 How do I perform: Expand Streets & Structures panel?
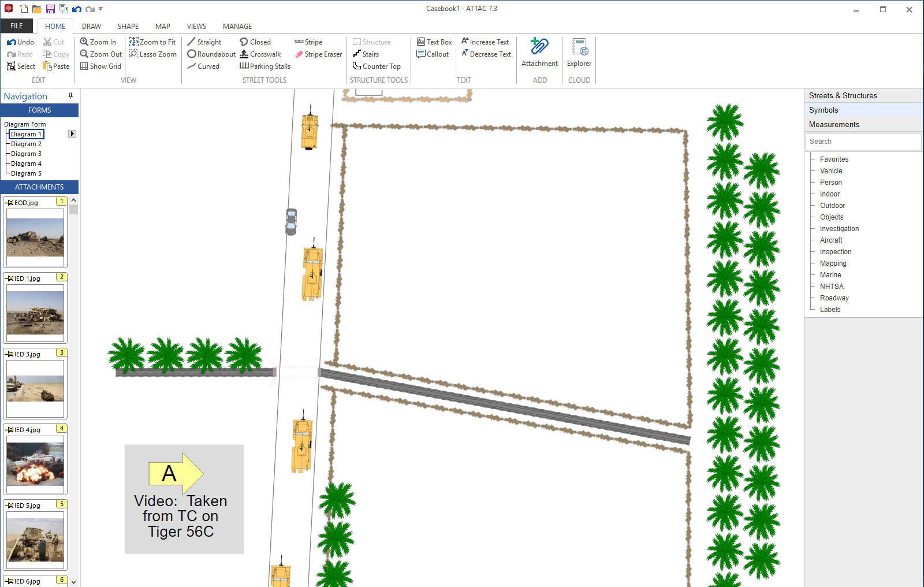coord(863,95)
